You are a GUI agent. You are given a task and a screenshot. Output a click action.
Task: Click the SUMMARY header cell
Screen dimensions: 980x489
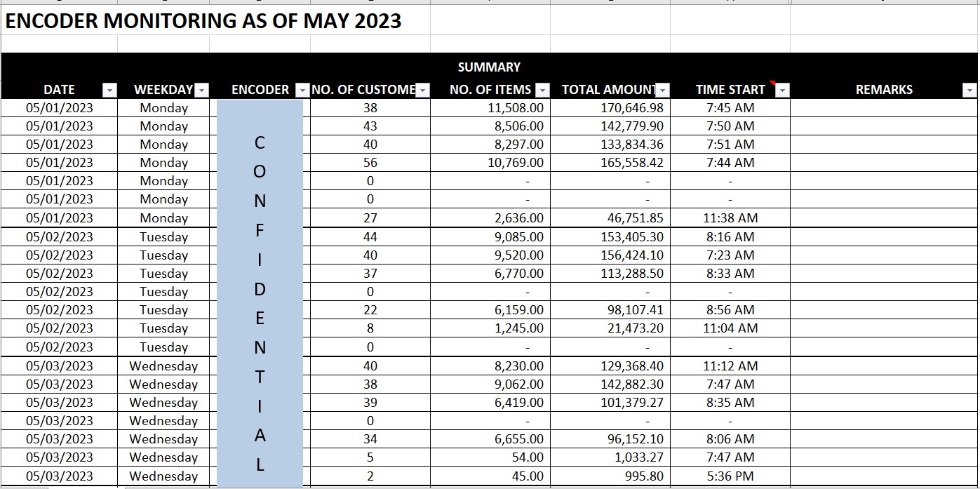tap(489, 67)
